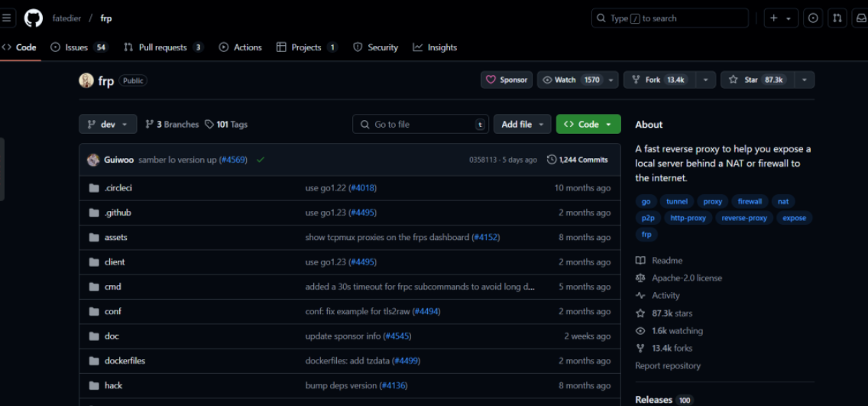Open the dockerfiles folder
Viewport: 868px width, 406px height.
tap(125, 361)
